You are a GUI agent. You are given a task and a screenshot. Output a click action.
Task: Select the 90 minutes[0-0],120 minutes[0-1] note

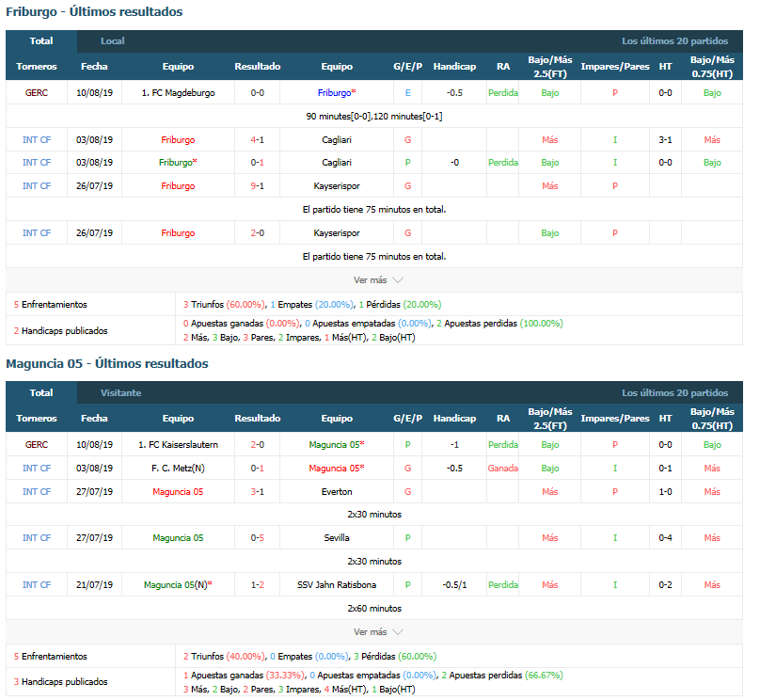pyautogui.click(x=374, y=117)
